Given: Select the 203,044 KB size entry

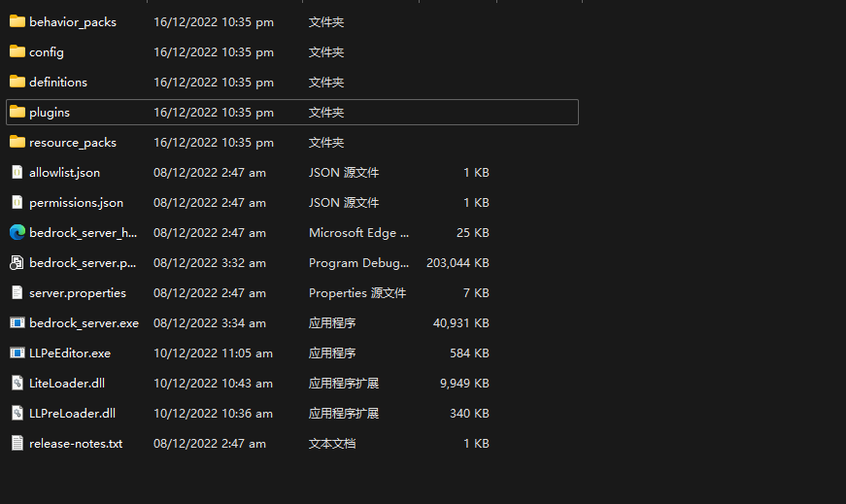Looking at the screenshot, I should [457, 263].
